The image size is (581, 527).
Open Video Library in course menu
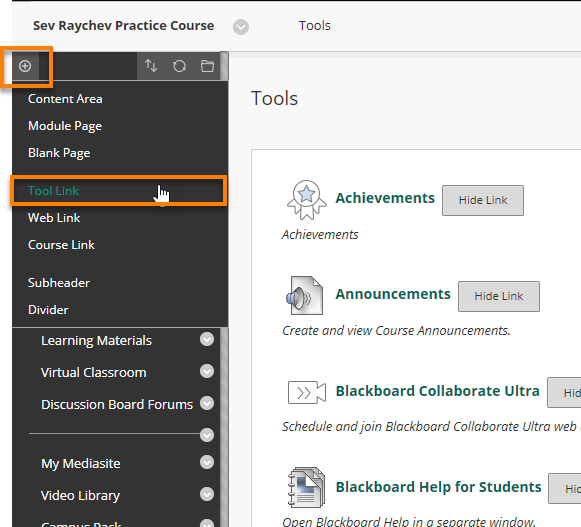(x=80, y=496)
